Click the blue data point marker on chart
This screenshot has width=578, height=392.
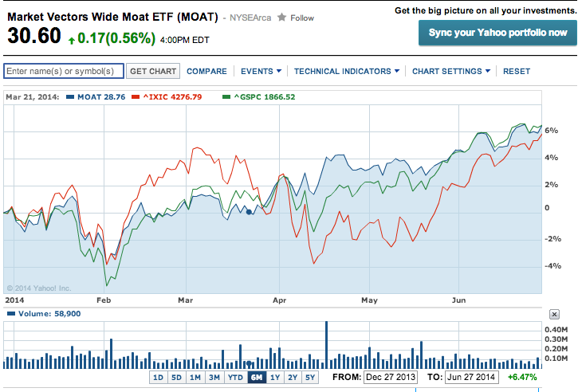pos(249,212)
